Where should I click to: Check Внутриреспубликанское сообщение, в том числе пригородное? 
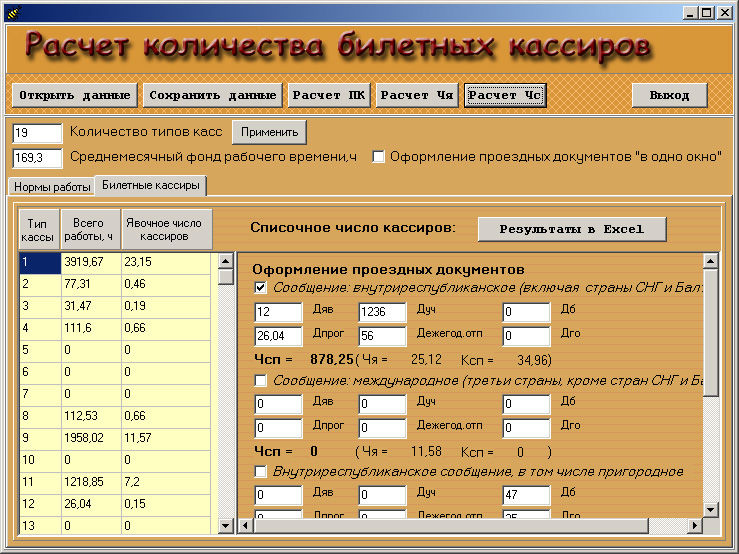[260, 471]
